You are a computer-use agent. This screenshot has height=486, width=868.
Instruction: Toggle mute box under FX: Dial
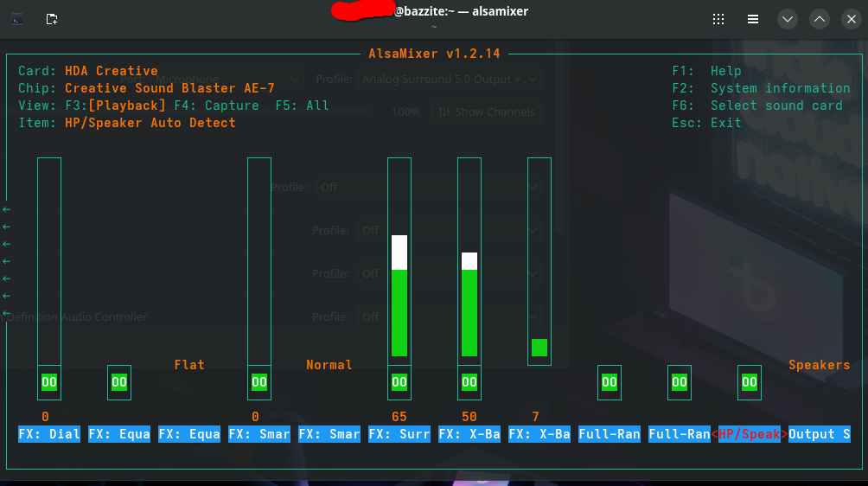(x=49, y=382)
